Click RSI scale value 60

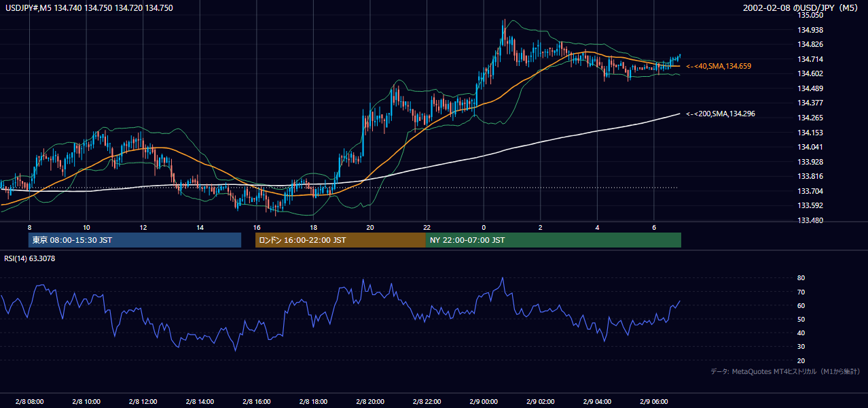tap(801, 305)
